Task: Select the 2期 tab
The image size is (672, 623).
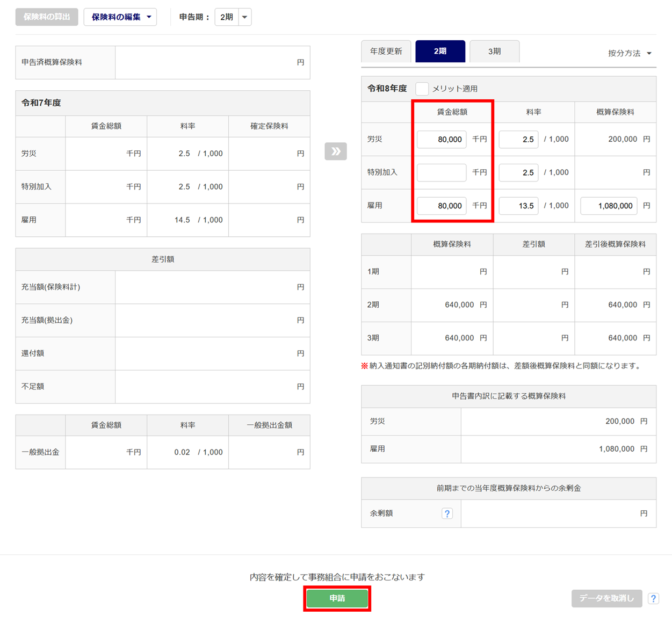Action: point(440,51)
